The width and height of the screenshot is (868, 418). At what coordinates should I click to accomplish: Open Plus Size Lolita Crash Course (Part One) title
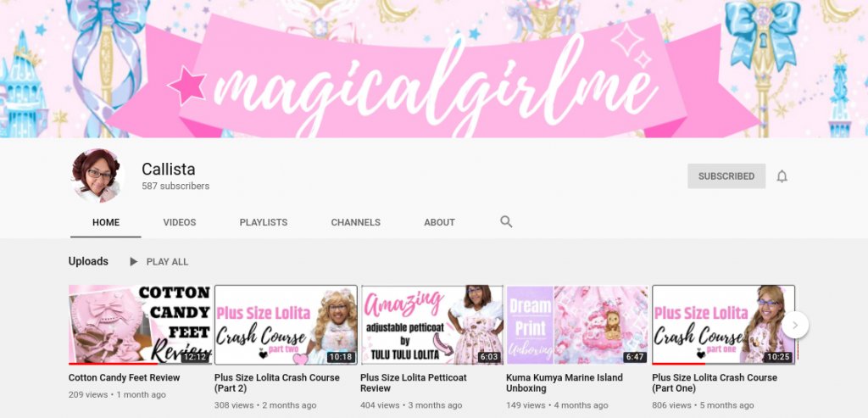point(715,383)
